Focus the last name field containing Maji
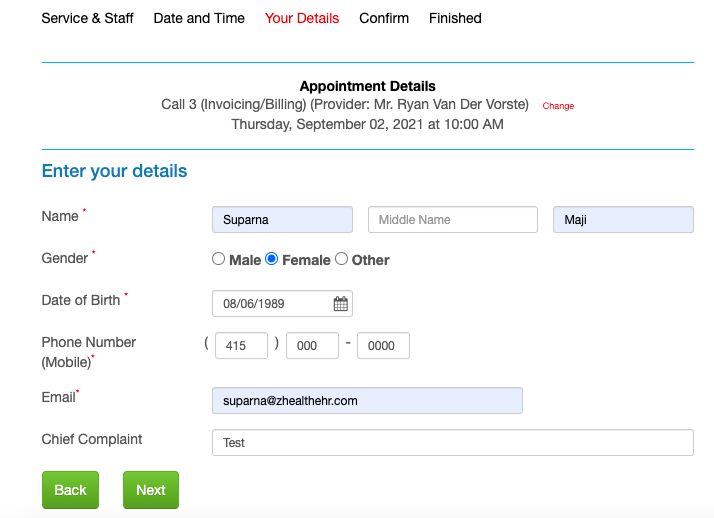Viewport: 714px width, 518px height. (623, 219)
